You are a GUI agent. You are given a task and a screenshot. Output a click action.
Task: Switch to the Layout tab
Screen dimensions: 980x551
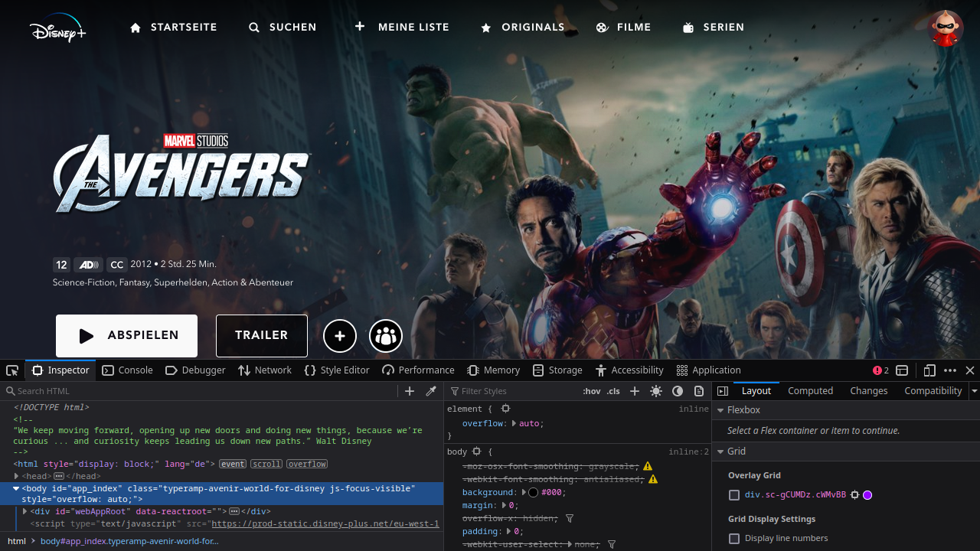(756, 391)
